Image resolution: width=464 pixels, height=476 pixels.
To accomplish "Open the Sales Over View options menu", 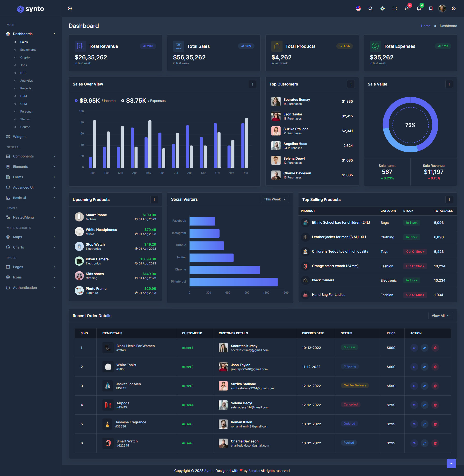I will coord(252,84).
